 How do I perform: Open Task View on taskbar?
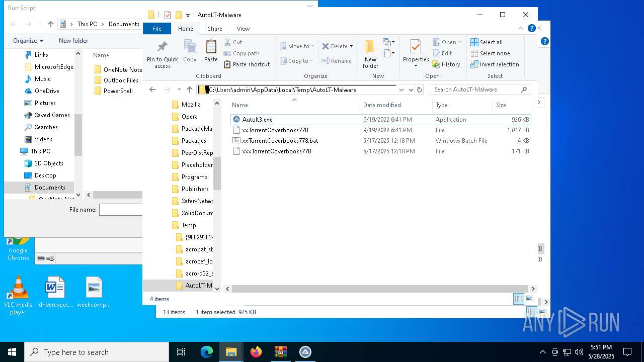click(181, 352)
